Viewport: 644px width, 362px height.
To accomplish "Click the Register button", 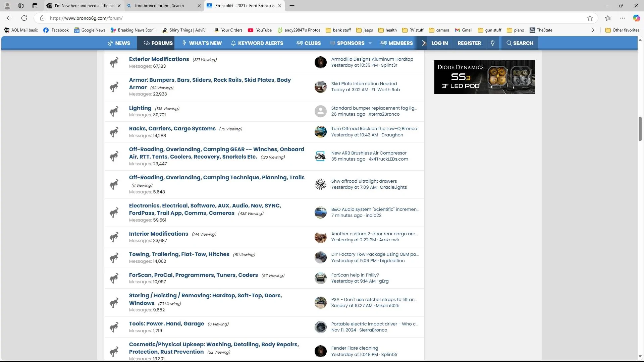I will [469, 43].
